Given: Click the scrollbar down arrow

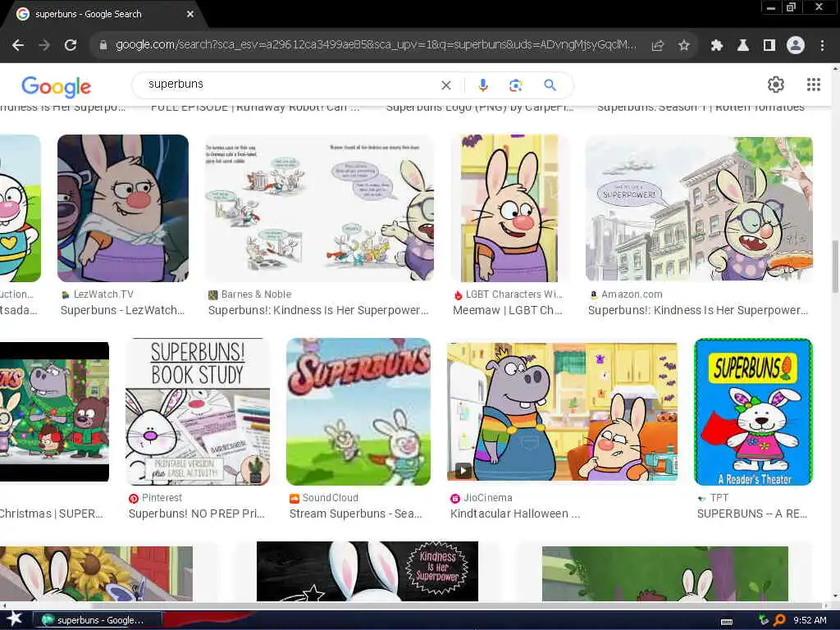Looking at the screenshot, I should (x=835, y=596).
